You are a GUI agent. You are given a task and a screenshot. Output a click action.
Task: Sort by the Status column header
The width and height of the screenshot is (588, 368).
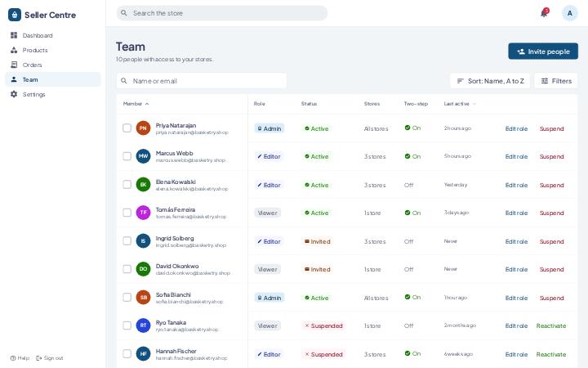click(309, 104)
